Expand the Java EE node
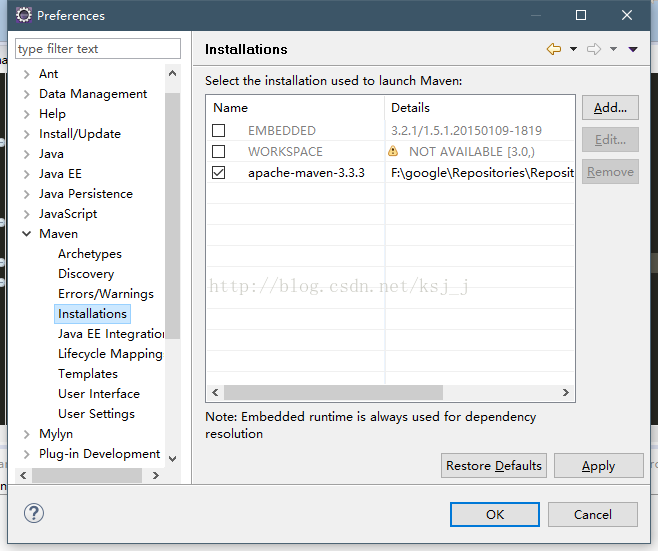658x551 pixels. 26,174
